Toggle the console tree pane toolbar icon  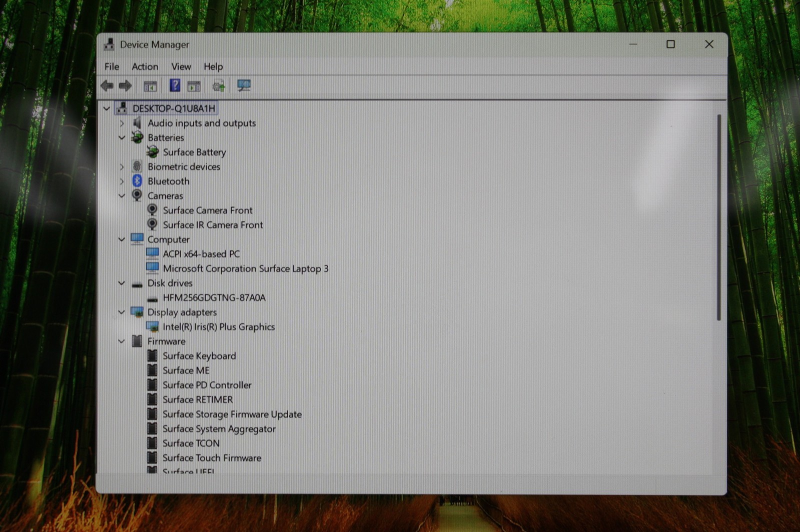150,86
